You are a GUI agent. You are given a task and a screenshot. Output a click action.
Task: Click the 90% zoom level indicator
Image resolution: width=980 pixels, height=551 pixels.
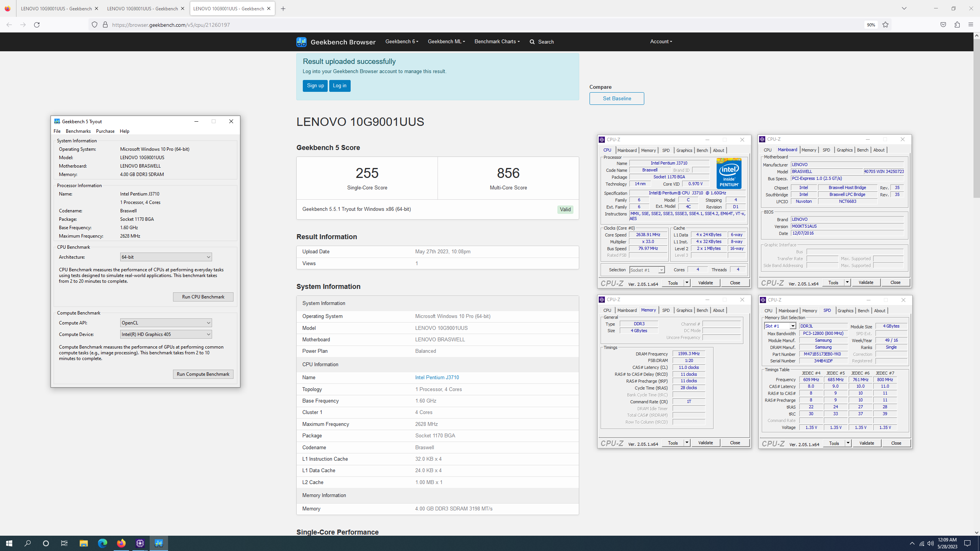click(871, 25)
